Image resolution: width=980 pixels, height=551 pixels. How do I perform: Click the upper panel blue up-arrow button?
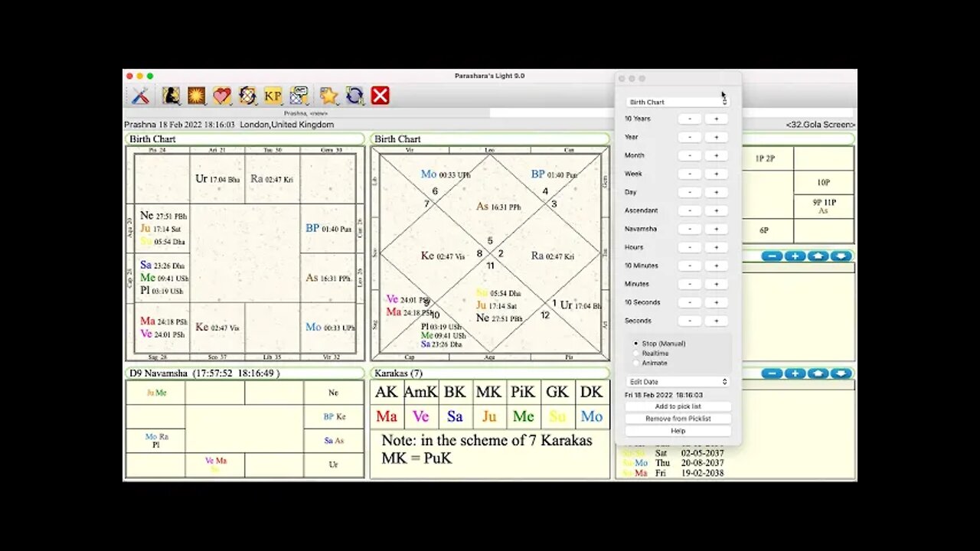pyautogui.click(x=818, y=256)
